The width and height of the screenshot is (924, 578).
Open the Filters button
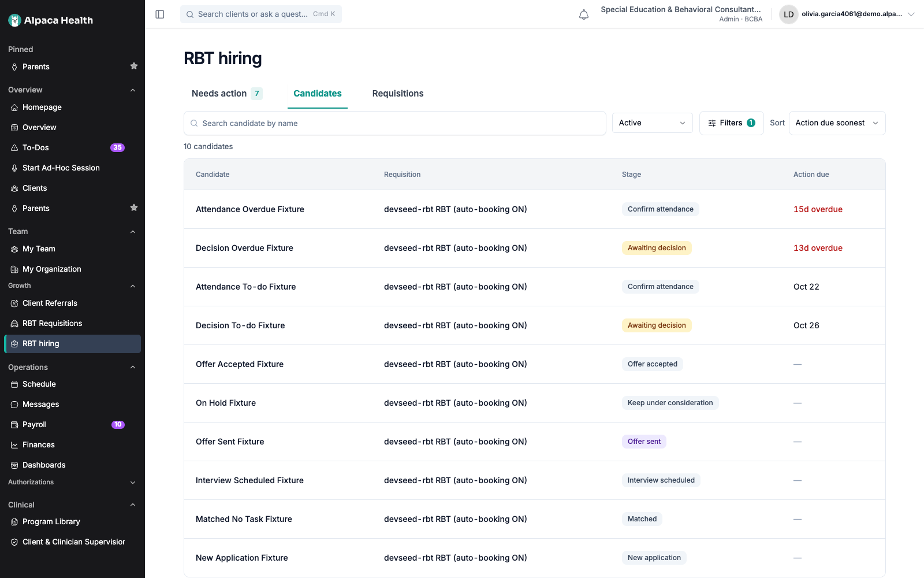pyautogui.click(x=731, y=123)
